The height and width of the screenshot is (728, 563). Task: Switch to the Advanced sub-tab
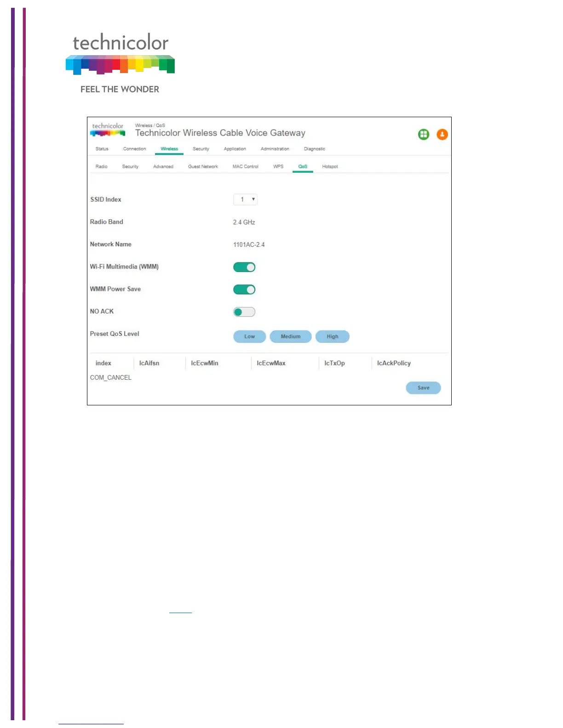tap(163, 166)
